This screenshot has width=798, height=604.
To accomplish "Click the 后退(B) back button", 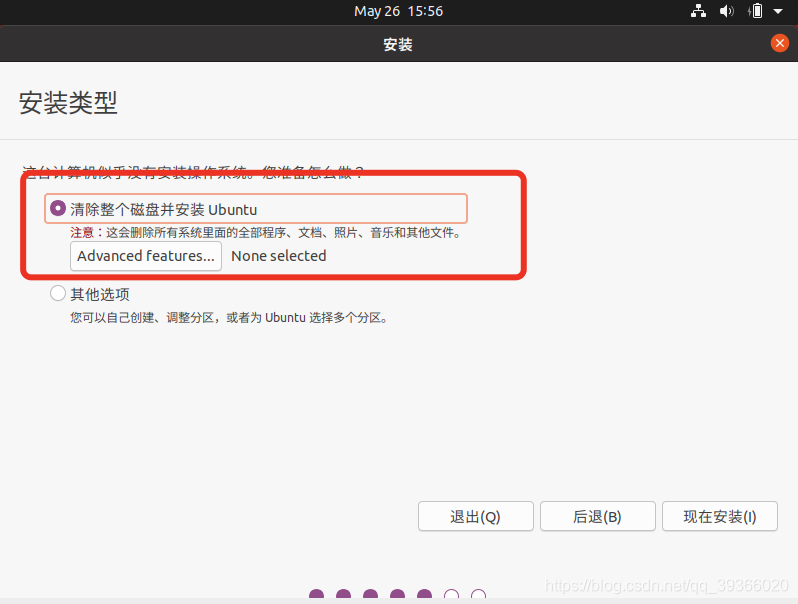I will tap(597, 516).
